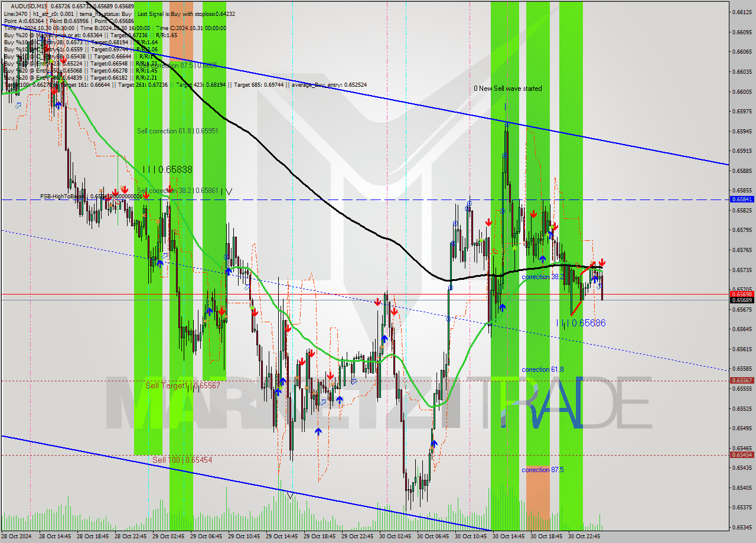The height and width of the screenshot is (543, 756).
Task: Click the '| | | 0.65838' price label
Action: tap(168, 169)
